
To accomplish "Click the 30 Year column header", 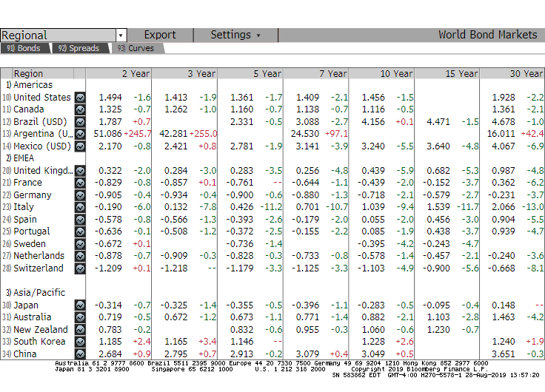I will point(512,74).
